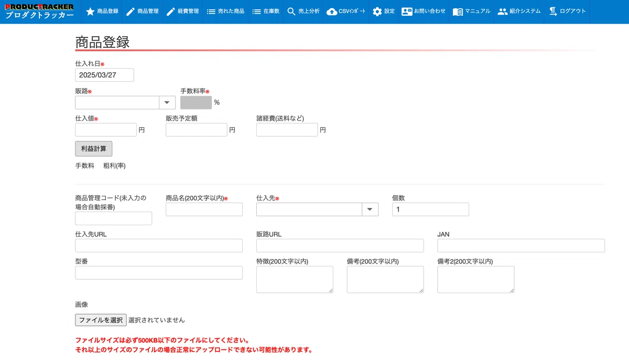
Task: Click the 仕入れ日 date field
Action: coord(105,75)
